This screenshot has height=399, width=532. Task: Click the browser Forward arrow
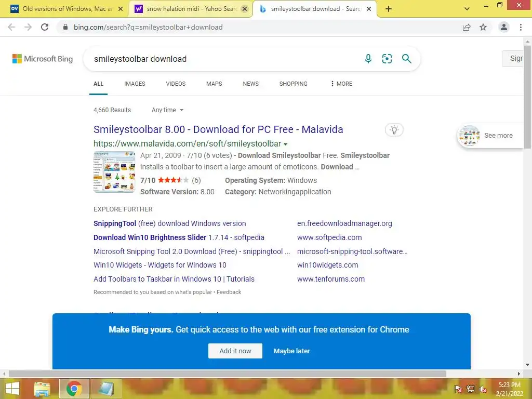(x=28, y=27)
